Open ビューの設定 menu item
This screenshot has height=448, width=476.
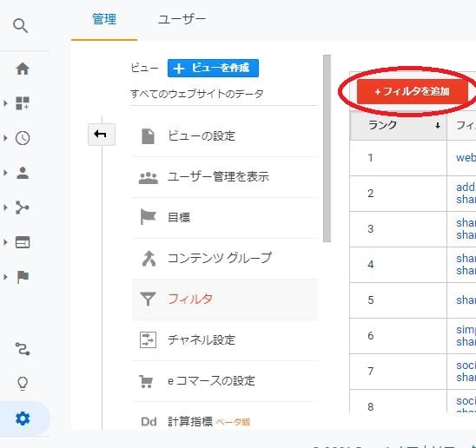pos(225,136)
